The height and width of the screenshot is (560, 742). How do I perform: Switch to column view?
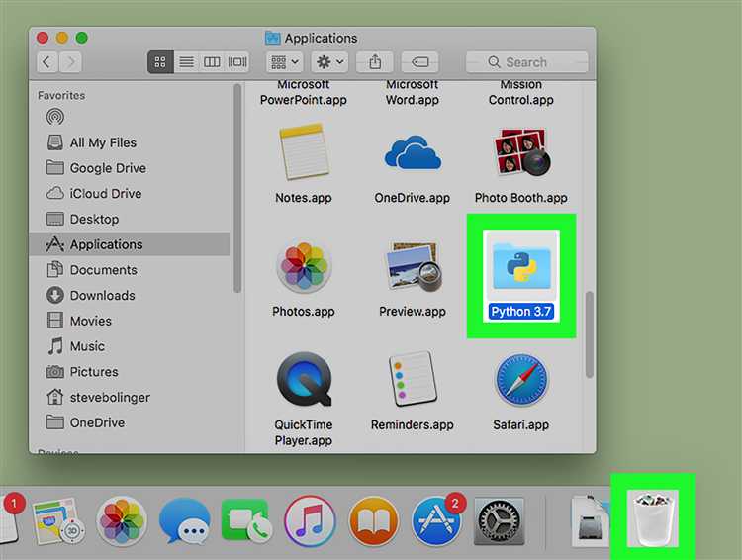click(212, 62)
